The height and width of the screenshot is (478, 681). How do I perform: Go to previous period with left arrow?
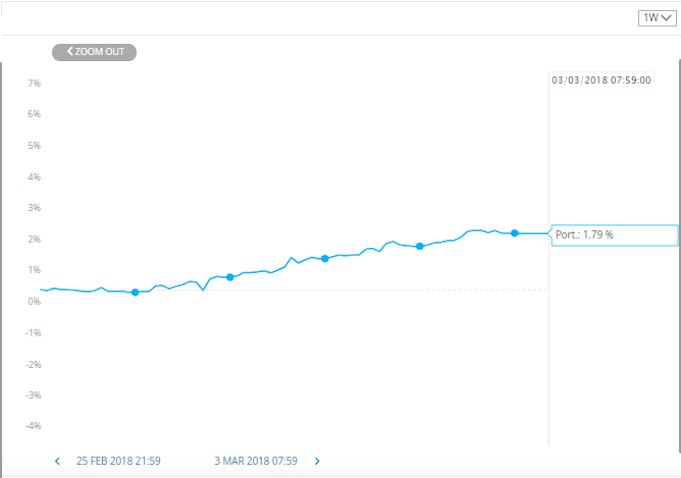tap(57, 461)
